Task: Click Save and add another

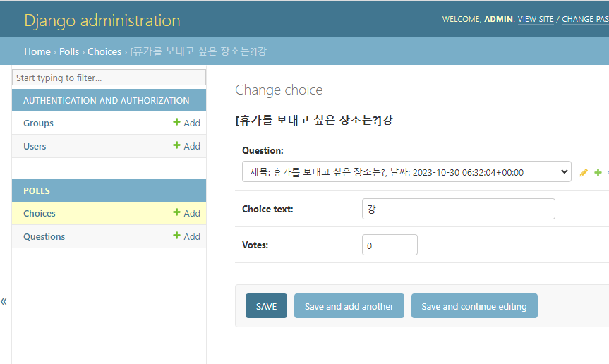Action: (349, 306)
